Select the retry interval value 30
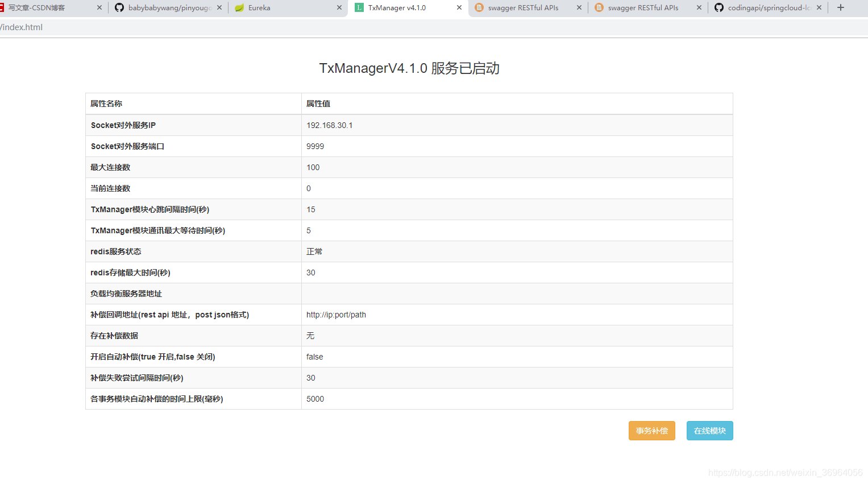This screenshot has height=483, width=868. click(x=311, y=378)
